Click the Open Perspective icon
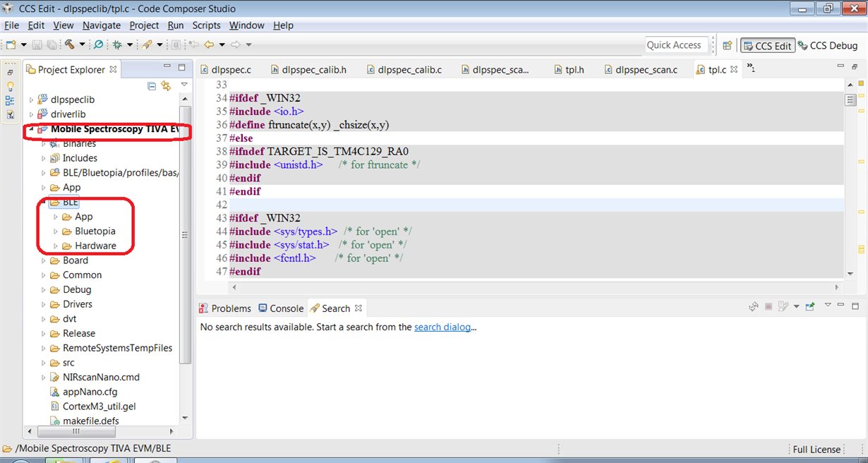Image resolution: width=868 pixels, height=463 pixels. click(x=727, y=45)
